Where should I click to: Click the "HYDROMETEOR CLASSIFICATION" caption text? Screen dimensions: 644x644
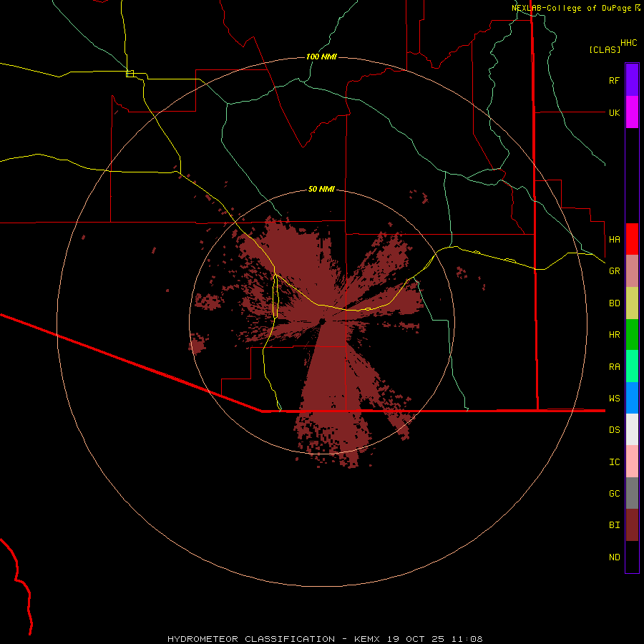pos(251,639)
